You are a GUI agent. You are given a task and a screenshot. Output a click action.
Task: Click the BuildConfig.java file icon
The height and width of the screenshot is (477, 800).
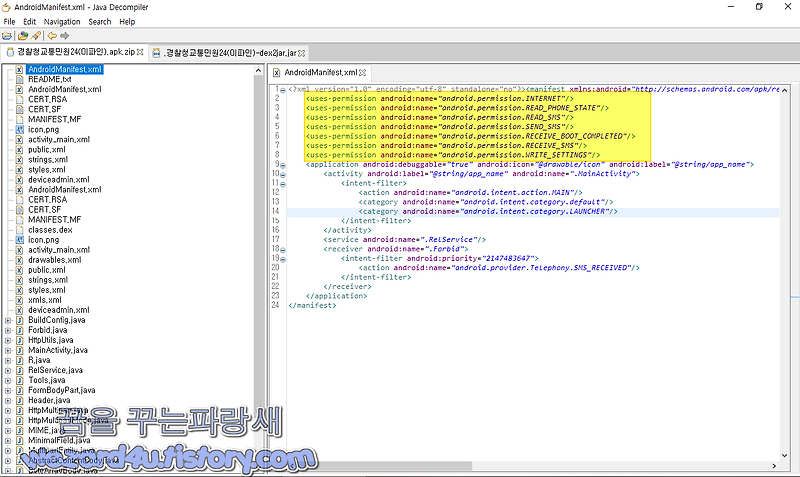tap(19, 320)
